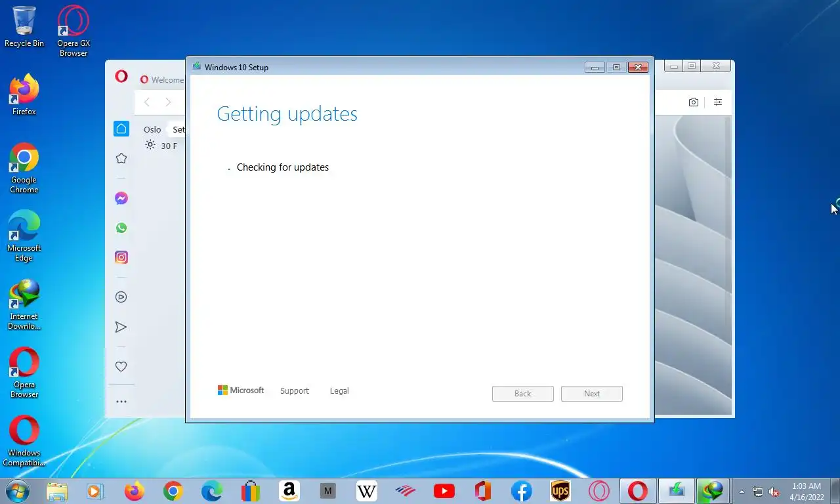Open My Flow send icon in Opera sidebar
Viewport: 840px width, 504px height.
click(121, 327)
